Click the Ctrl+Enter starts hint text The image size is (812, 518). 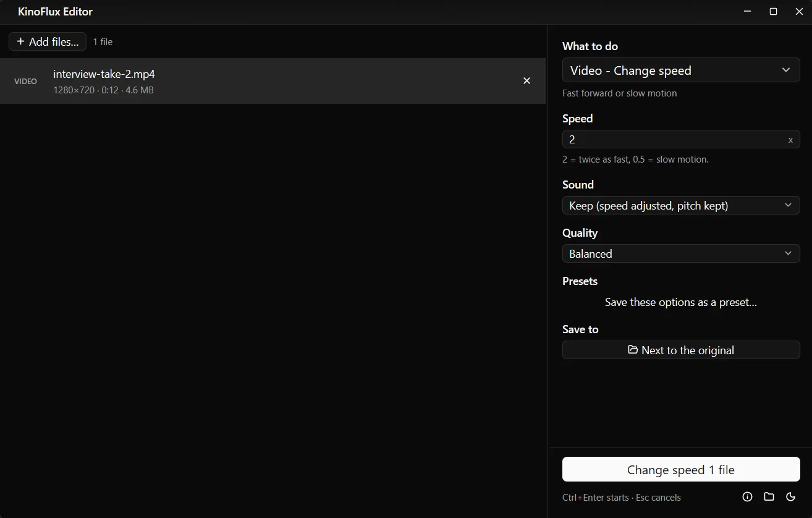(622, 498)
